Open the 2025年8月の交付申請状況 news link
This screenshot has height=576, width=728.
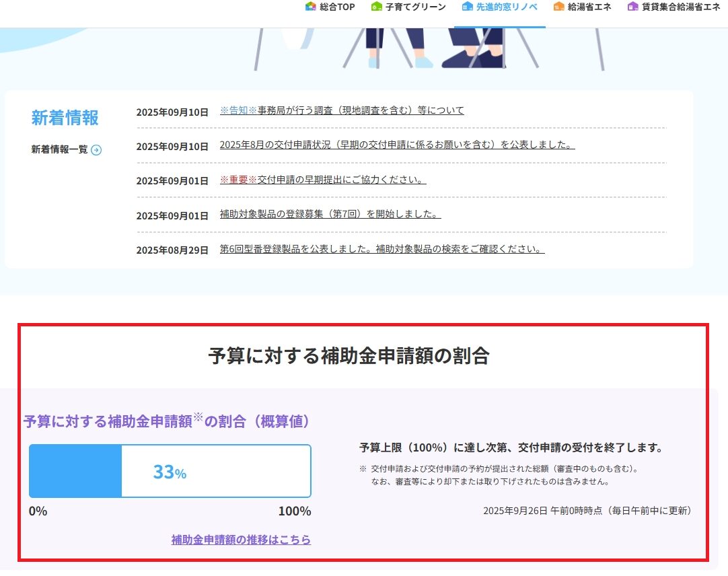click(x=397, y=145)
